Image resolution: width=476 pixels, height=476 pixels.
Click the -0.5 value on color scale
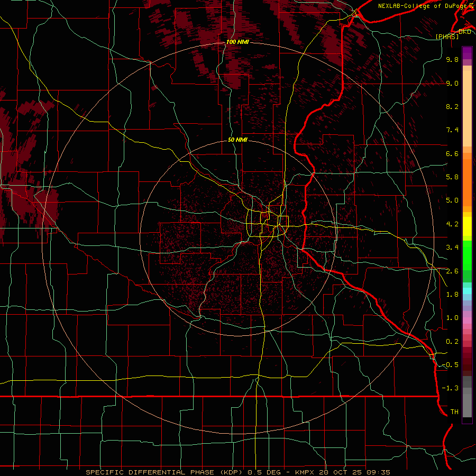pyautogui.click(x=450, y=365)
